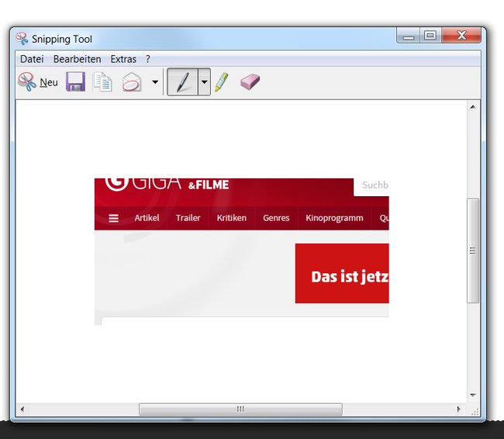Click the Neu scissors snip icon
This screenshot has width=504, height=439.
pos(27,81)
